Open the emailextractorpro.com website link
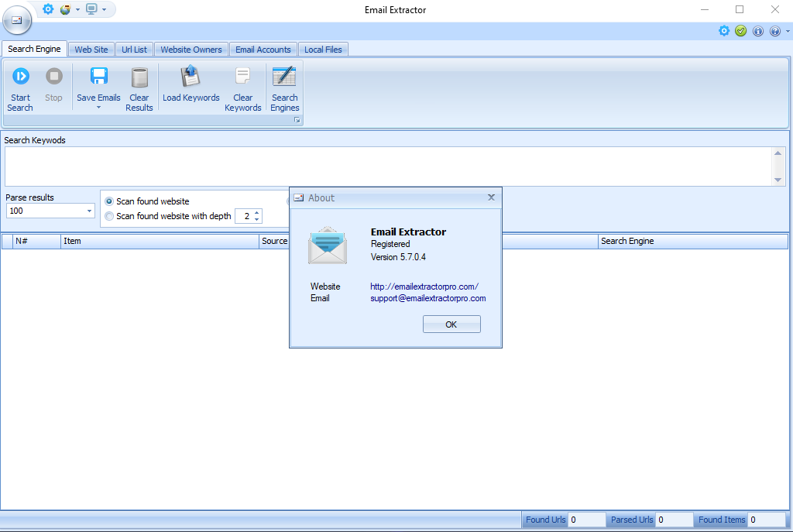The width and height of the screenshot is (793, 532). [424, 287]
